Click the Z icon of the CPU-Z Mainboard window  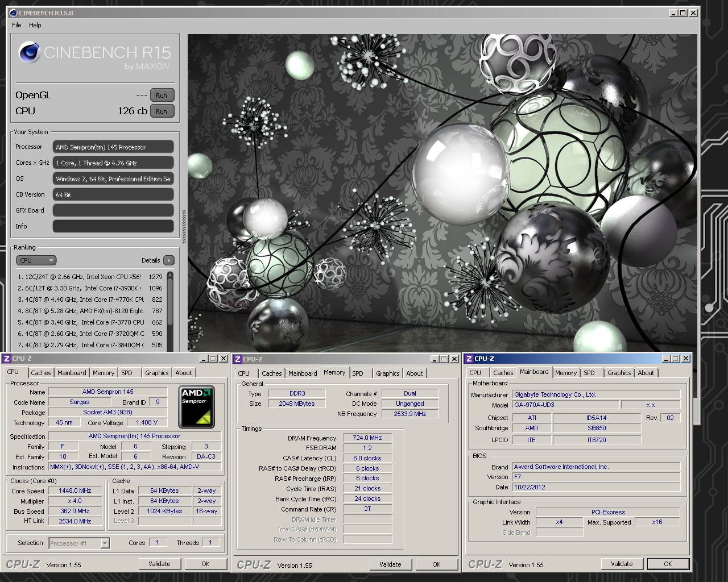[469, 359]
